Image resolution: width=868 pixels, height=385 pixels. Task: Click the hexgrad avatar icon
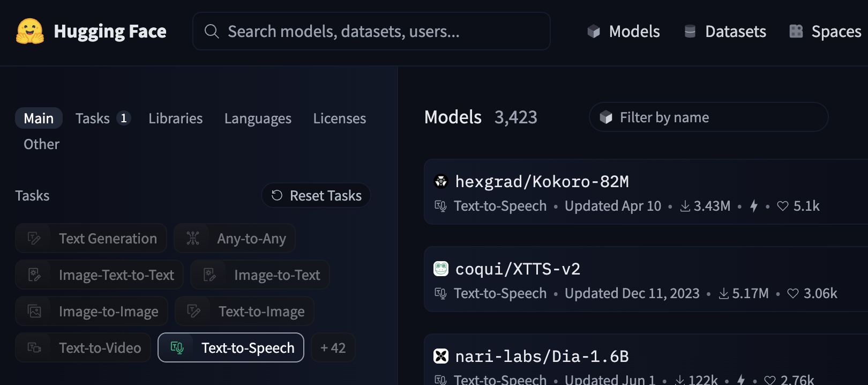(x=440, y=182)
